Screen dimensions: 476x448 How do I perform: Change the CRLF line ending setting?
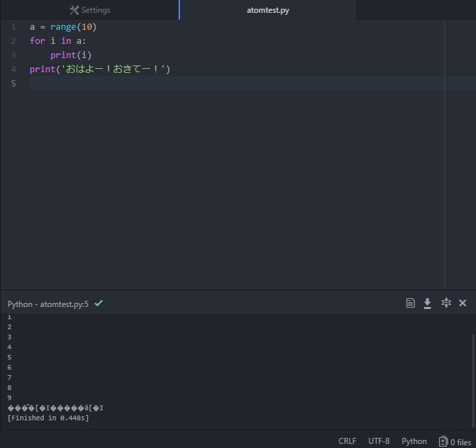[347, 441]
